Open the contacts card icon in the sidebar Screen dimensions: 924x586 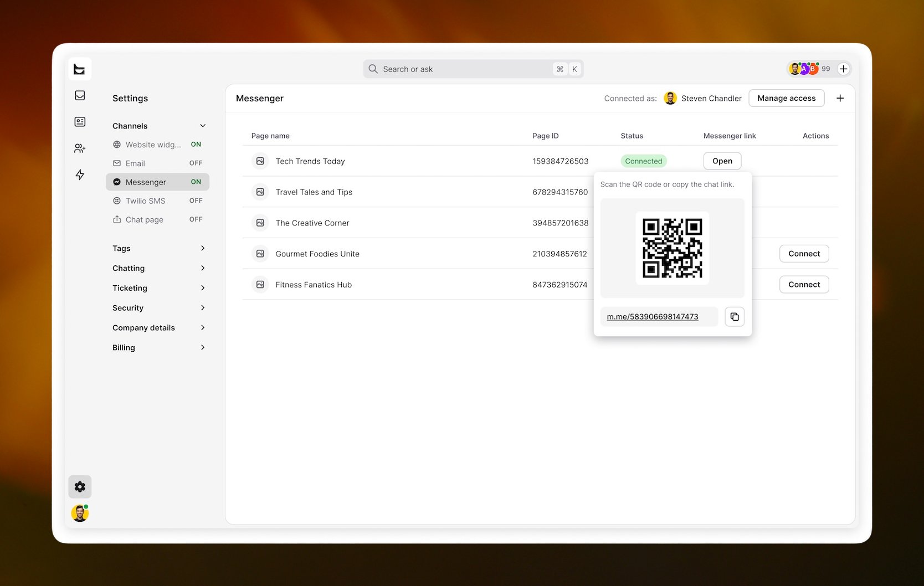point(80,122)
